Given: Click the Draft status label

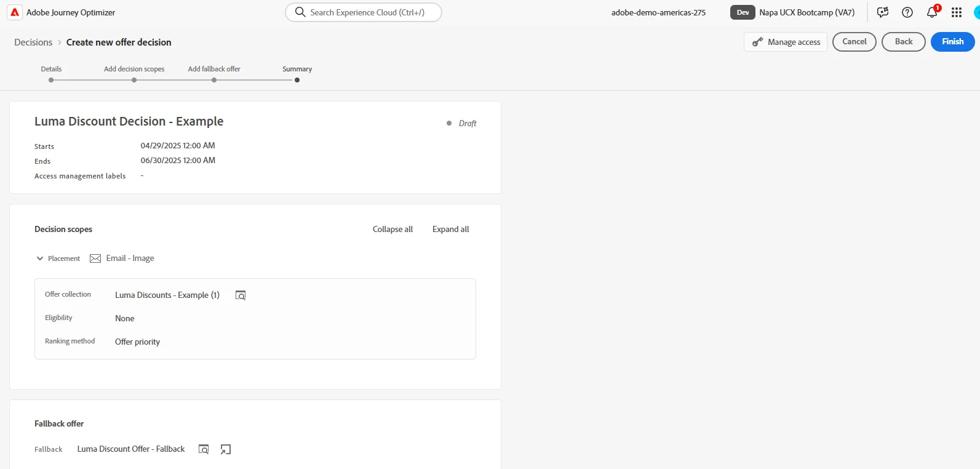Looking at the screenshot, I should point(468,123).
